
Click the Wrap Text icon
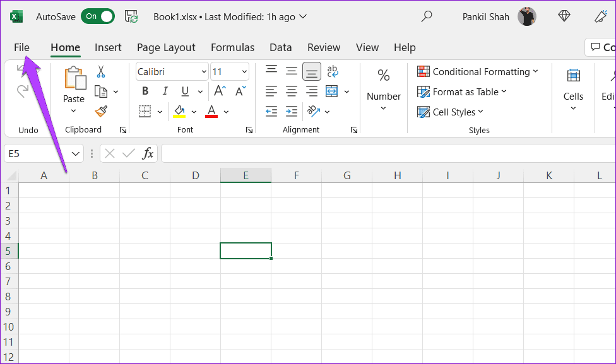333,71
